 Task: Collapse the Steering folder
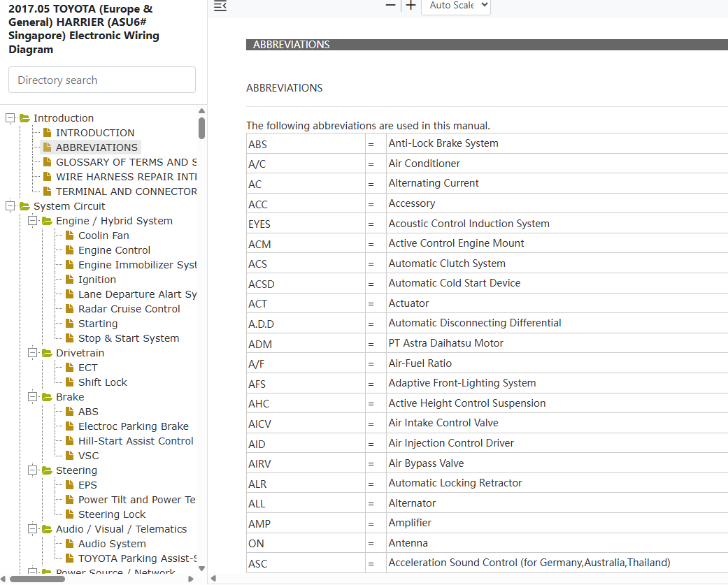[x=32, y=470]
